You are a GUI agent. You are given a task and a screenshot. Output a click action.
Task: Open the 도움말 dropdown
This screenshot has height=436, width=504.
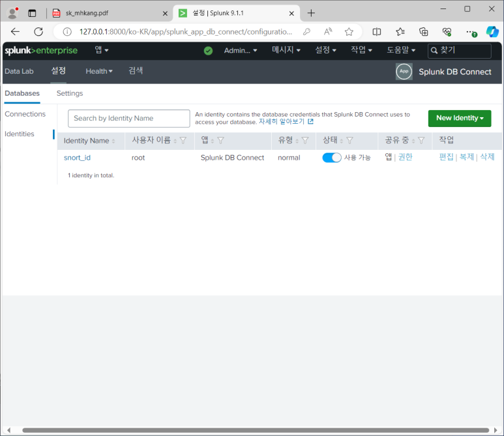[401, 50]
